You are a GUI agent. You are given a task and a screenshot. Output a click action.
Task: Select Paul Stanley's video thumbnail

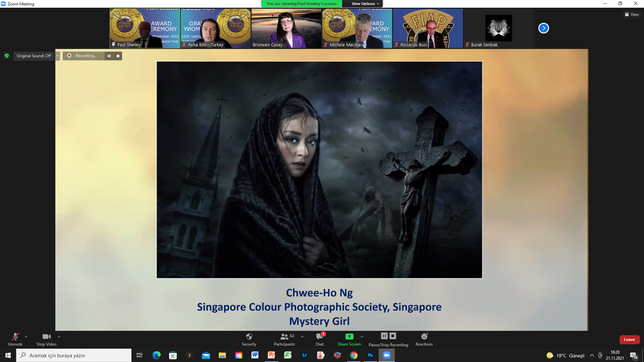[145, 28]
